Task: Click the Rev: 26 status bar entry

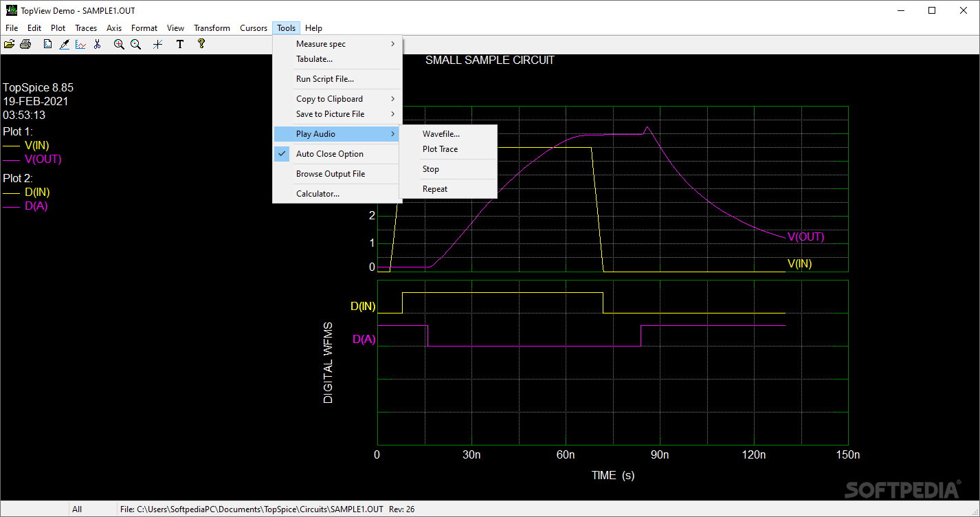Action: coord(402,509)
